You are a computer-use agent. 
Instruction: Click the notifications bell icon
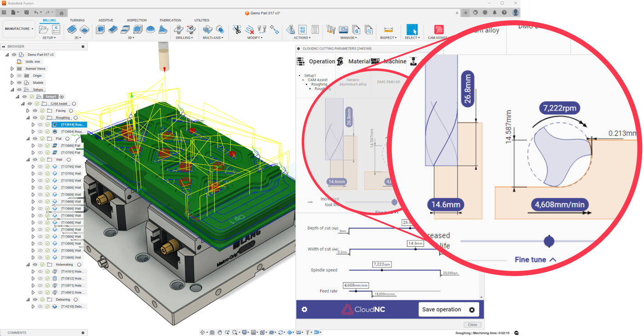[x=494, y=13]
